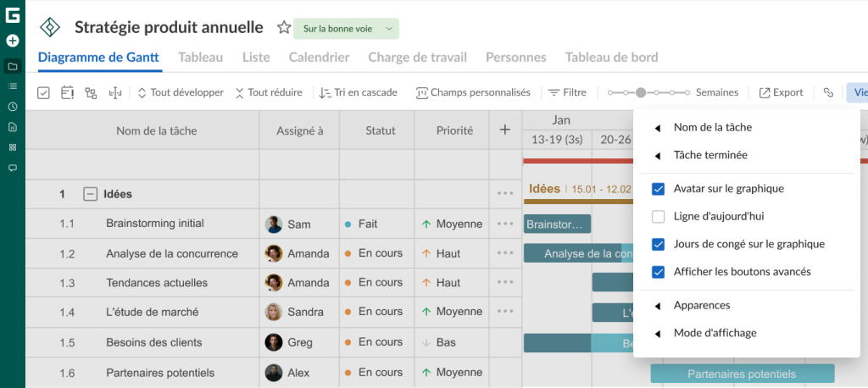Image resolution: width=868 pixels, height=388 pixels.
Task: Click the plus create icon in sidebar
Action: pyautogui.click(x=12, y=41)
